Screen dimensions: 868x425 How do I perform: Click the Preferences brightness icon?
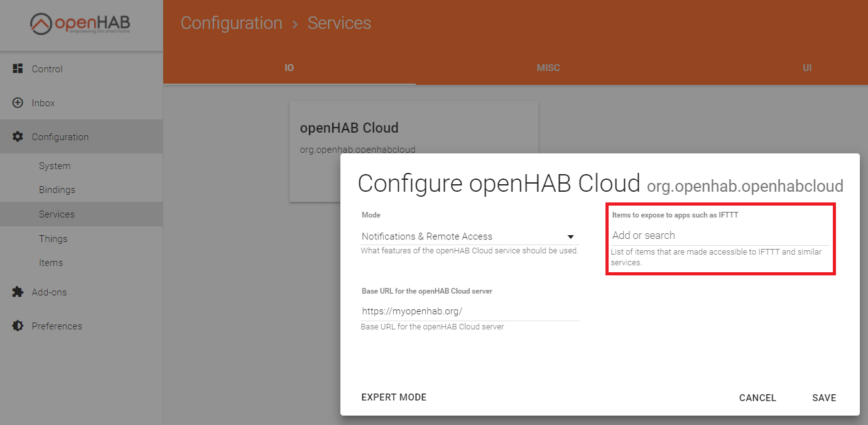[18, 326]
